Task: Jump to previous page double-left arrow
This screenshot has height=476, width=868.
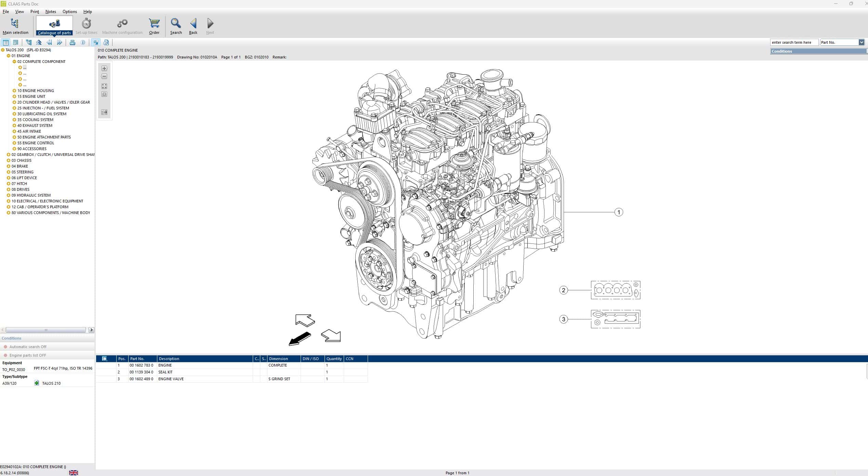Action: 49,42
